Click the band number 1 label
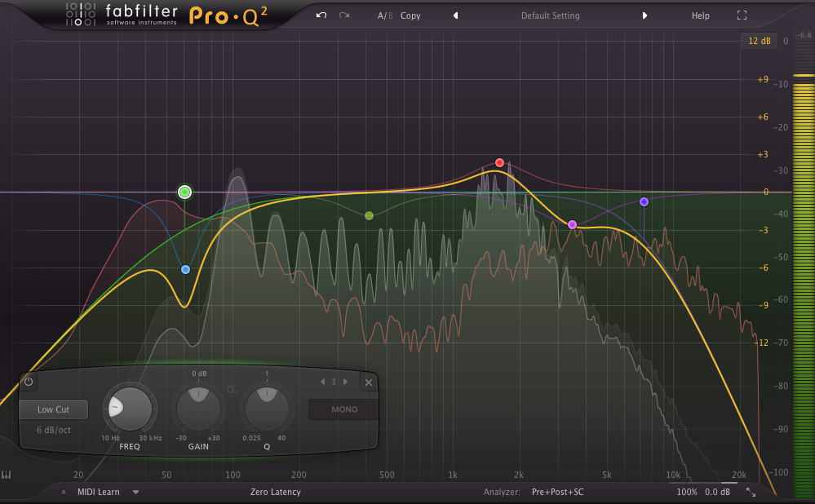 [334, 382]
